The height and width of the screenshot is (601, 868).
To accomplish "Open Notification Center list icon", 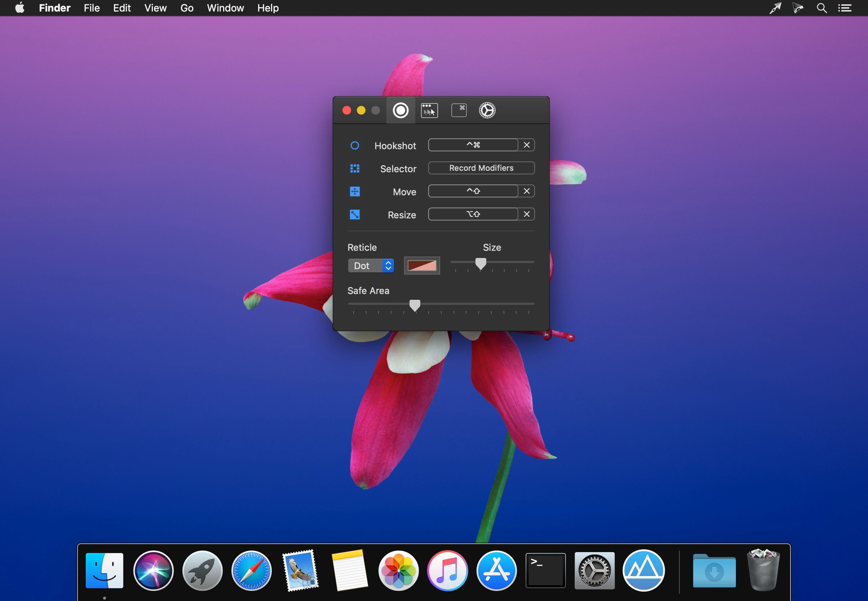I will [x=845, y=8].
